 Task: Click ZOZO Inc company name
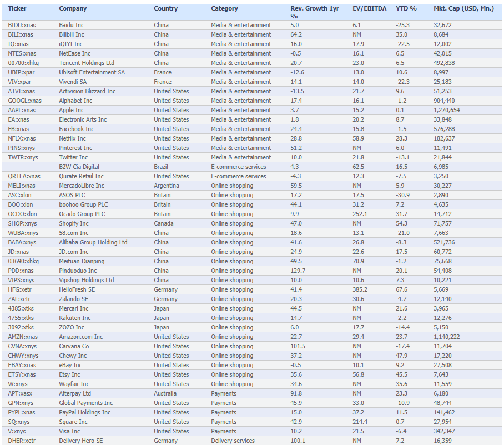click(x=72, y=327)
